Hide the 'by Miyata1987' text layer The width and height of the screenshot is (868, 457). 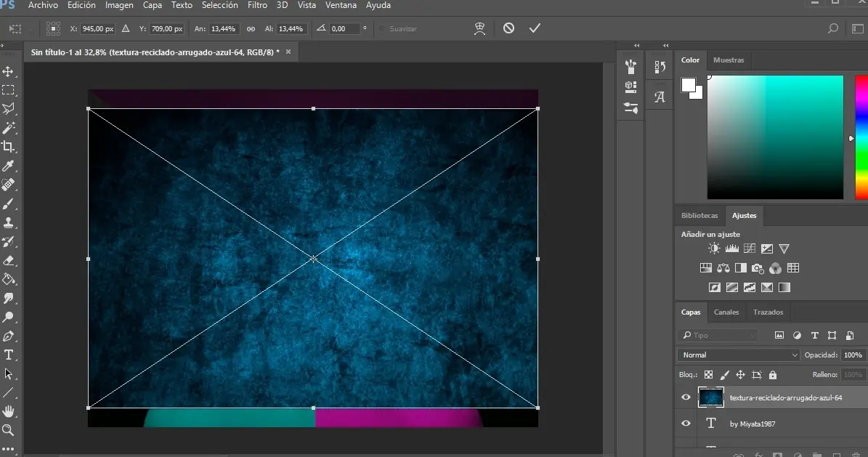point(686,424)
